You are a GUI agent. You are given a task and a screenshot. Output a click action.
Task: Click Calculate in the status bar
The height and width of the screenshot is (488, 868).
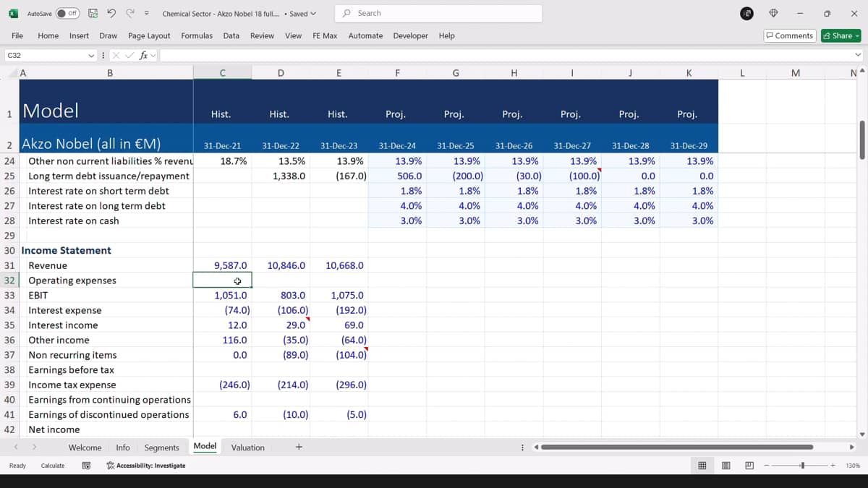53,466
